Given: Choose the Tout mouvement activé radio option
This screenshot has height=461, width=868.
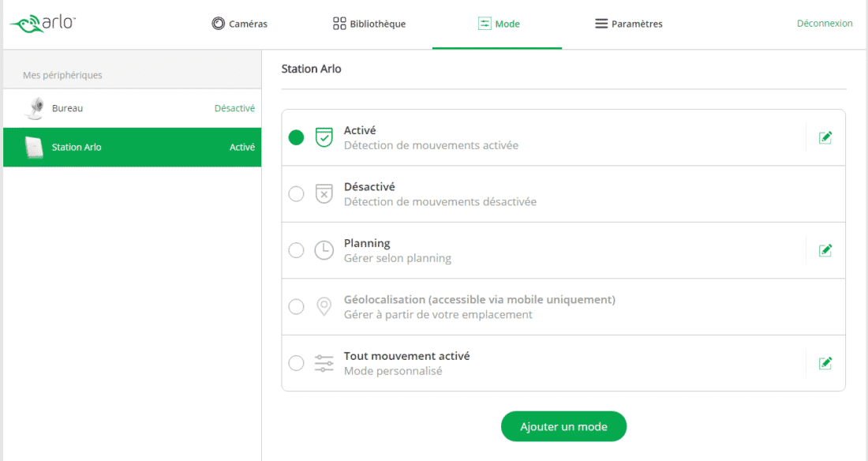Looking at the screenshot, I should (x=296, y=363).
